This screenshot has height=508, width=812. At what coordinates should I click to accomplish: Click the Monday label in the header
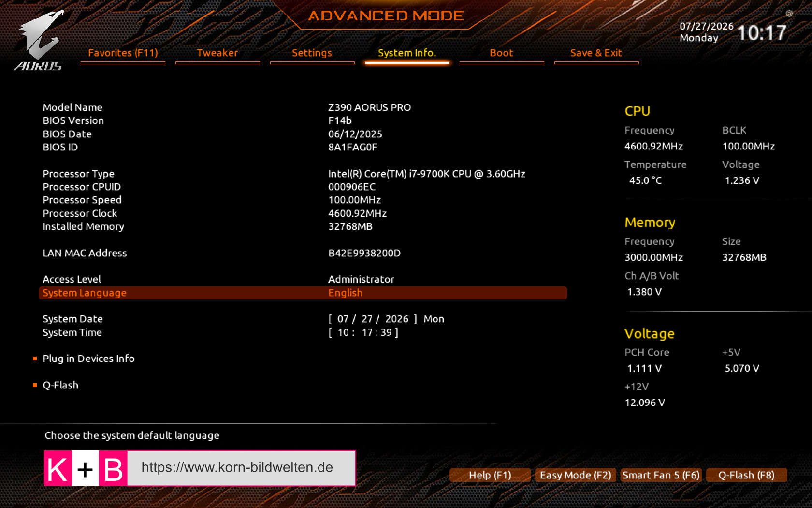point(699,38)
